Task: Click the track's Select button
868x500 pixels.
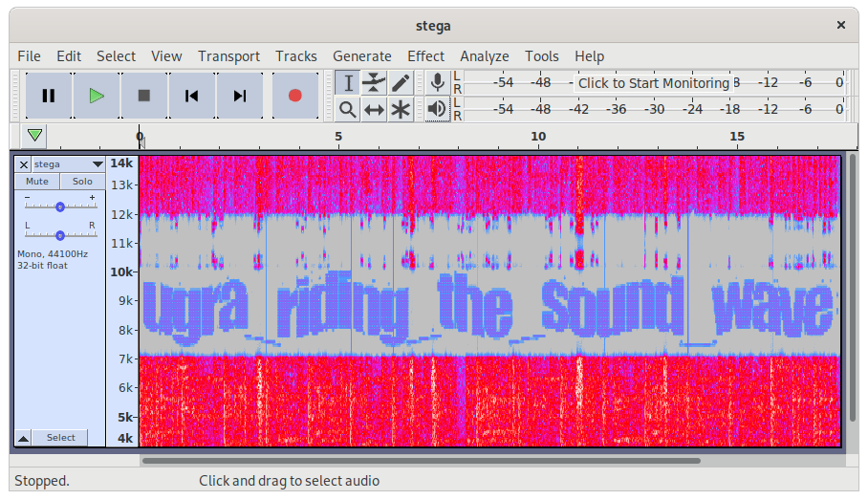Action: tap(60, 438)
